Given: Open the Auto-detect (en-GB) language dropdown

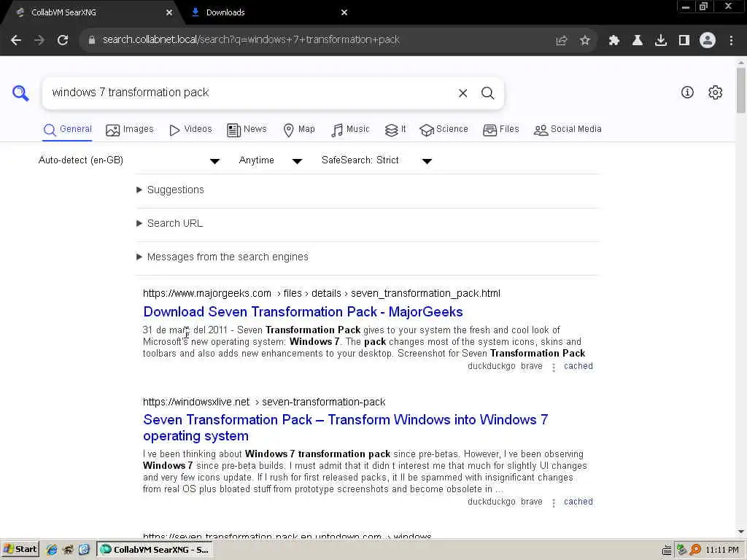Looking at the screenshot, I should [x=128, y=160].
